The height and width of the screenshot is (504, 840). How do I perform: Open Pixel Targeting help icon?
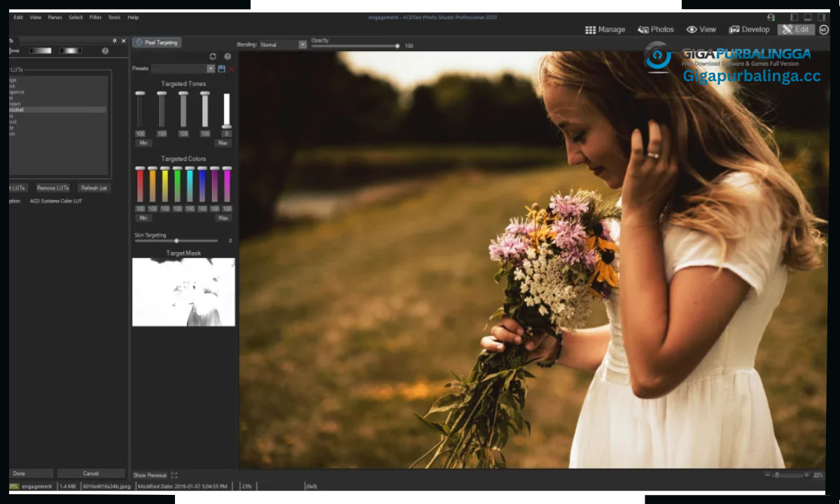coord(227,56)
